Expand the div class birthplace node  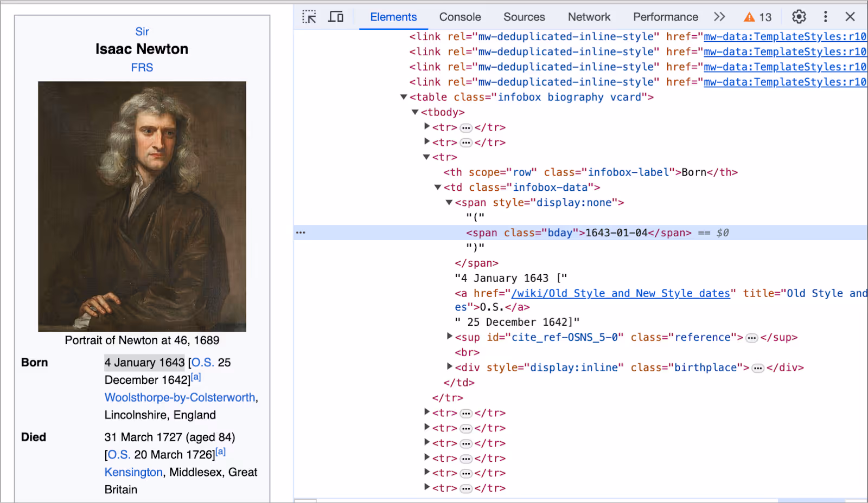coord(450,367)
